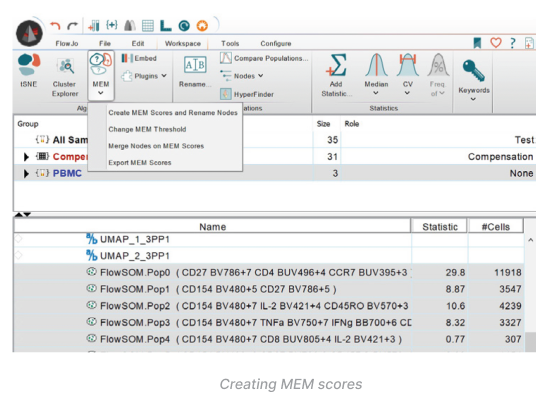Open help via question mark icon

coord(513,43)
